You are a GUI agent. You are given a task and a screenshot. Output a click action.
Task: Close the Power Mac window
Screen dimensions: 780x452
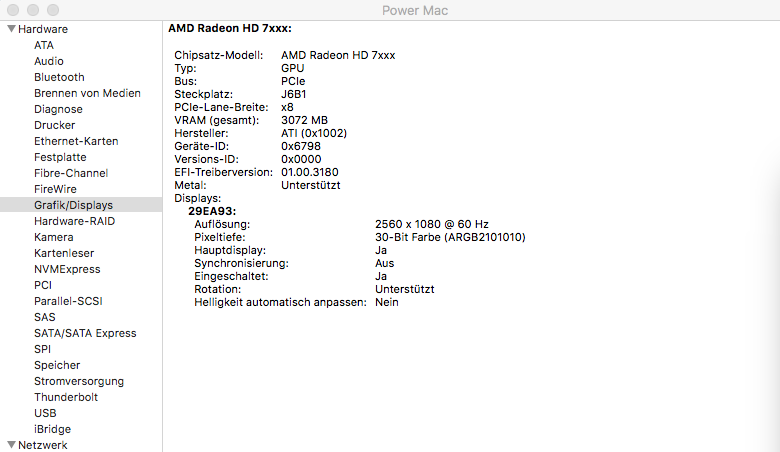coord(13,10)
